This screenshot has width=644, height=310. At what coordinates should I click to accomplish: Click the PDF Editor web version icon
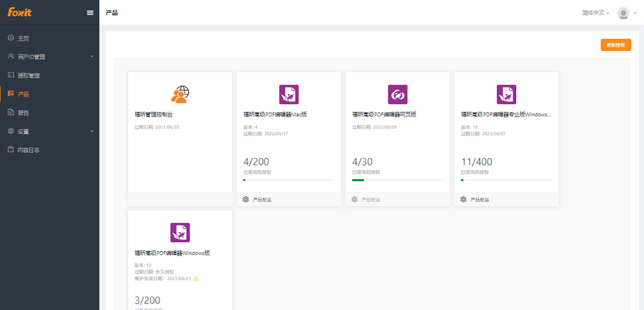coord(398,94)
